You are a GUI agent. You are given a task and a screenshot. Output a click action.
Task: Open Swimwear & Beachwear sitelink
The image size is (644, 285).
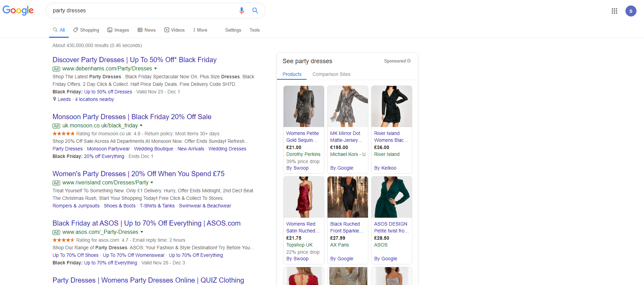(205, 206)
